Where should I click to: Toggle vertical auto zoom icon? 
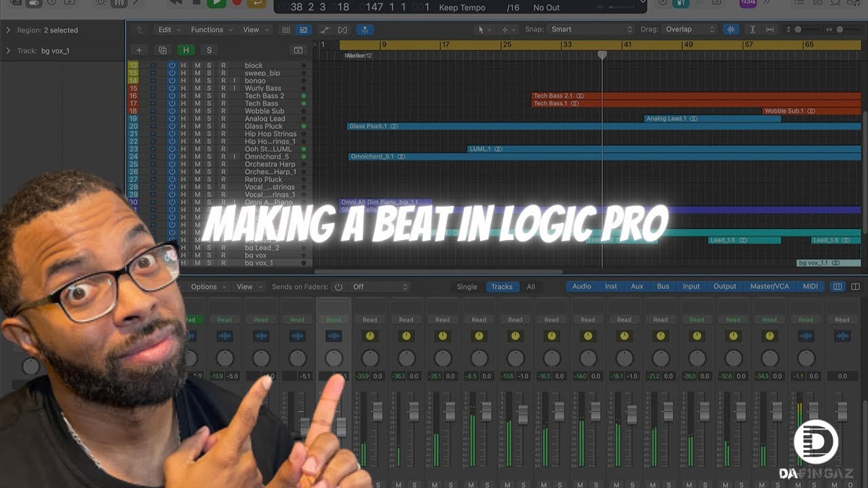(x=753, y=30)
